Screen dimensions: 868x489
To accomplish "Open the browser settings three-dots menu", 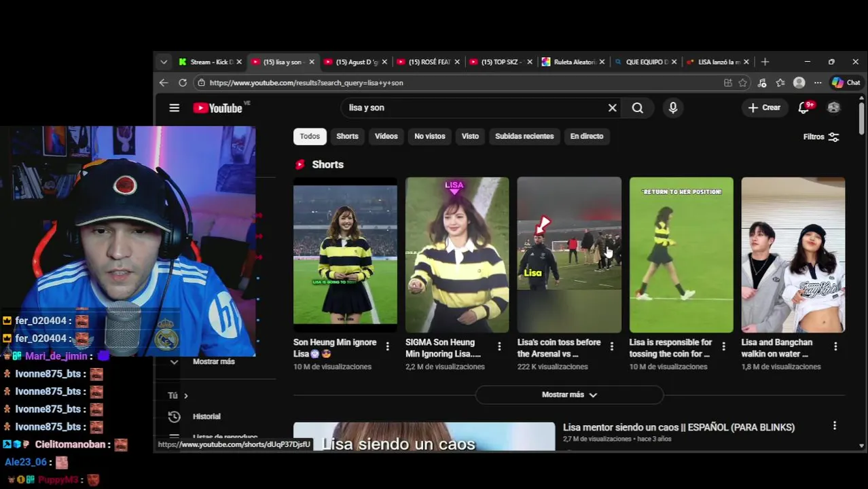I will 818,82.
